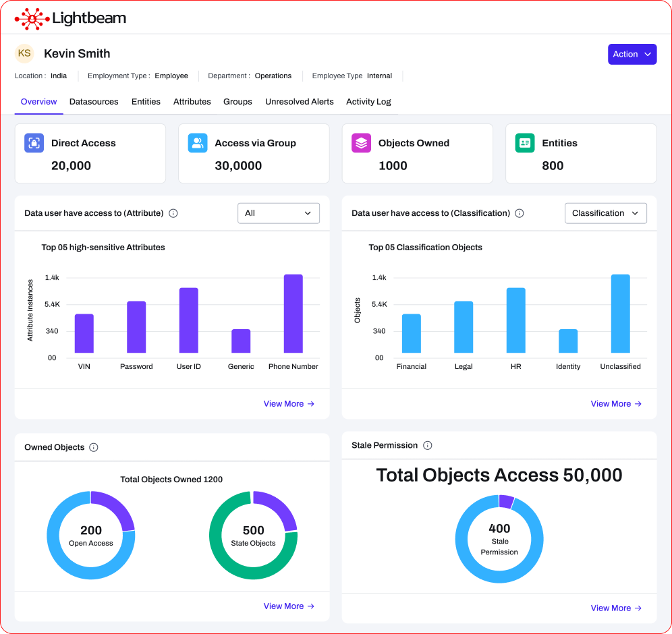
Task: Click the Entities card icon
Action: [x=525, y=143]
